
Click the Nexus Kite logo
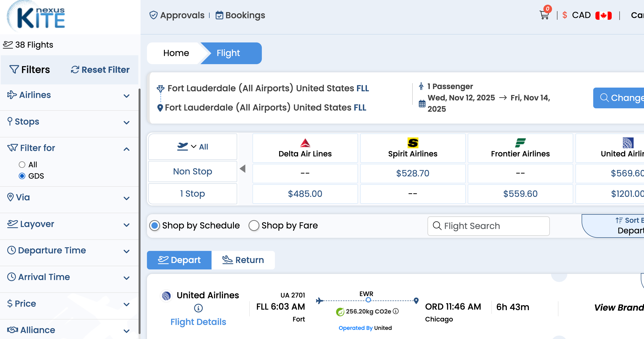[x=36, y=17]
